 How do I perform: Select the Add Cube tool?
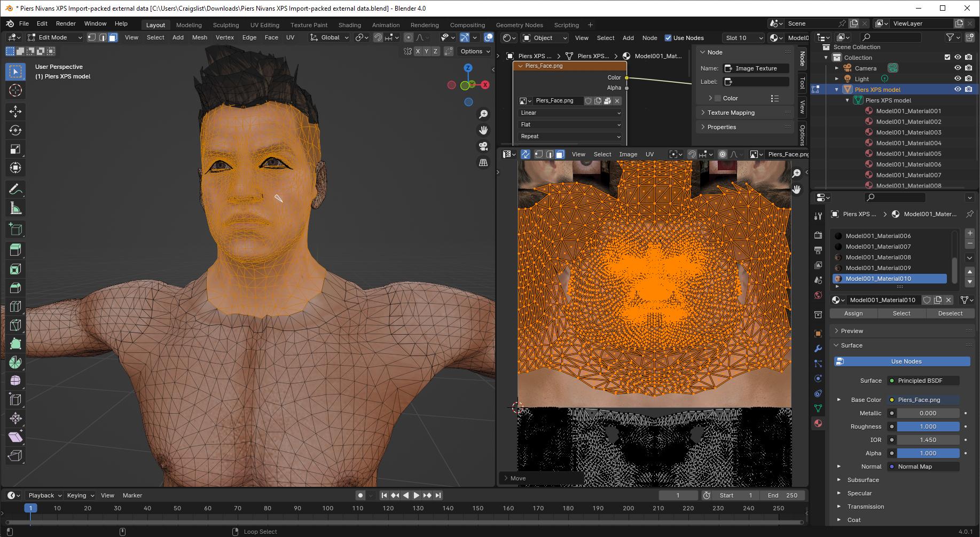(15, 230)
